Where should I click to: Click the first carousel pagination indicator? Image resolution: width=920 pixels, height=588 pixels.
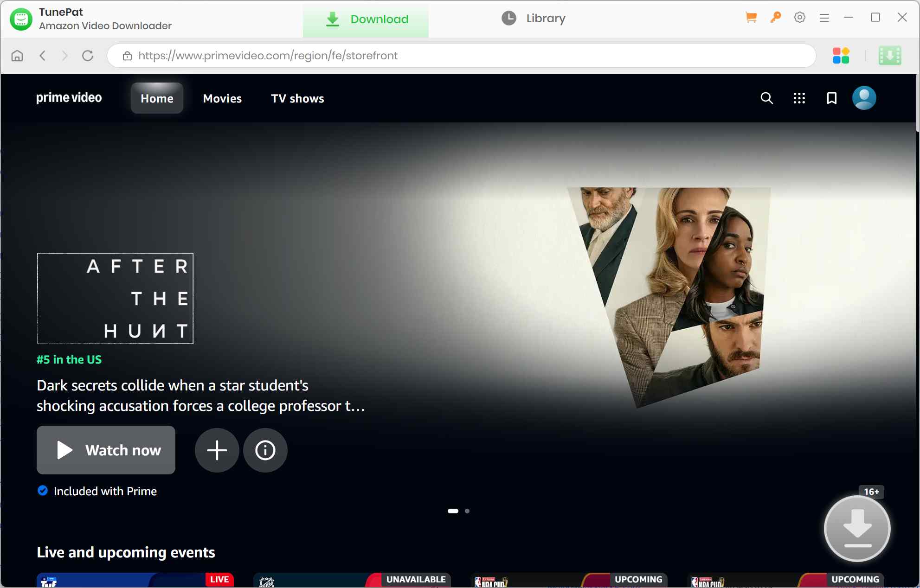[452, 511]
